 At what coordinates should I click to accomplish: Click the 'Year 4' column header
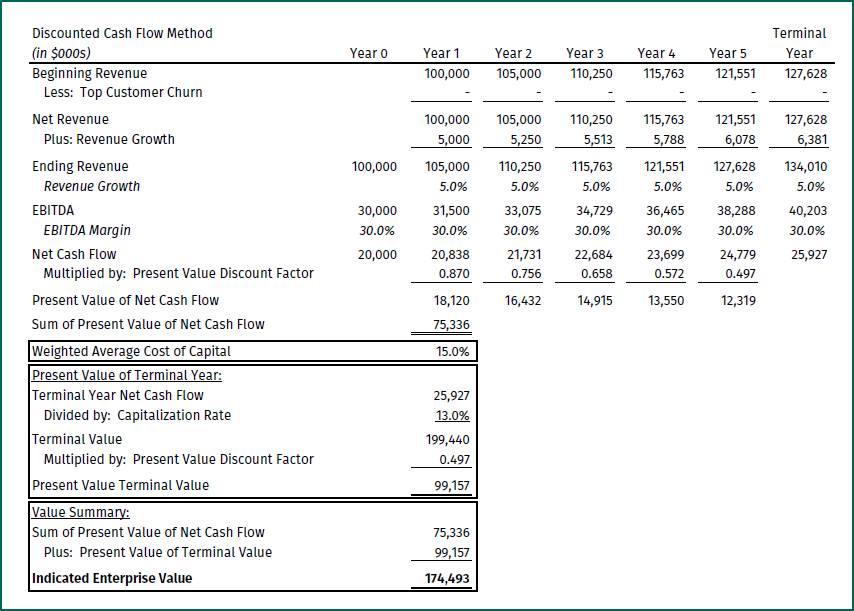(656, 53)
